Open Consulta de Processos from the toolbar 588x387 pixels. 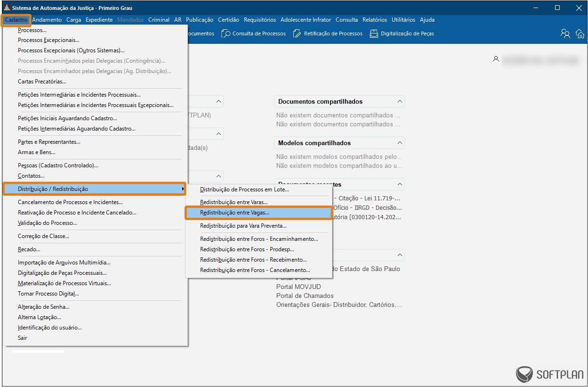pyautogui.click(x=253, y=33)
